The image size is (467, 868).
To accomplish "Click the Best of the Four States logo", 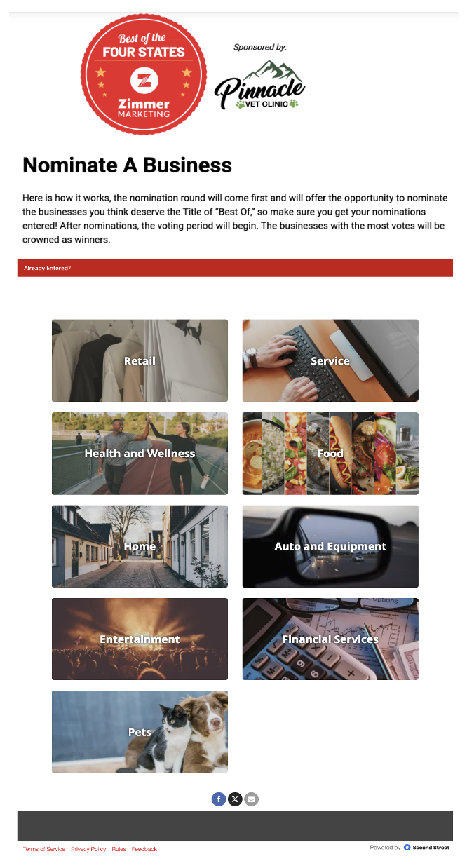I will click(x=144, y=74).
